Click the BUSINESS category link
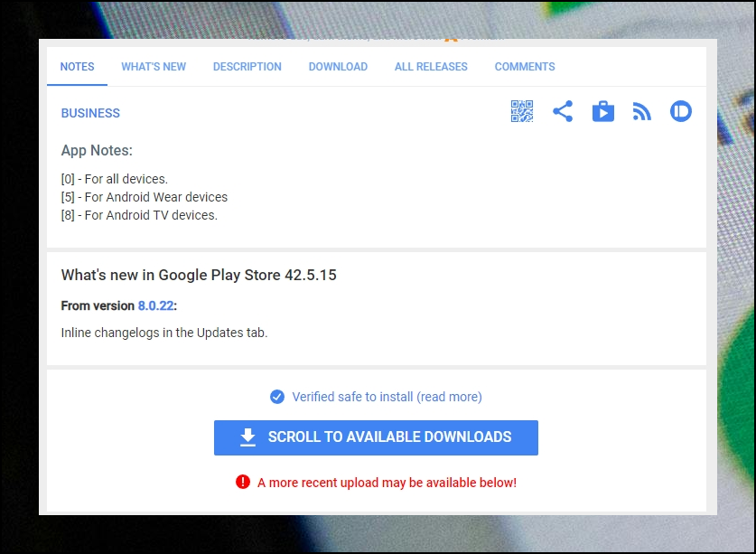 [90, 113]
